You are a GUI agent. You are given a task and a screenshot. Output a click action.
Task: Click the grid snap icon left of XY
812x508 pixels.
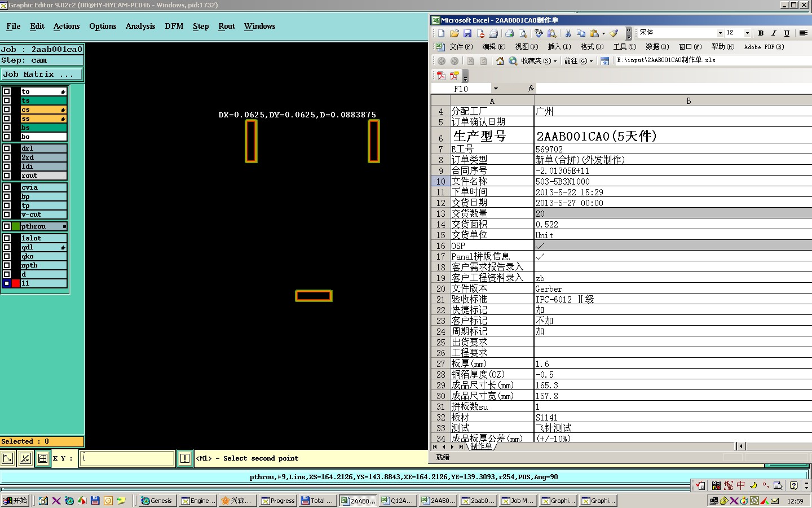[43, 458]
